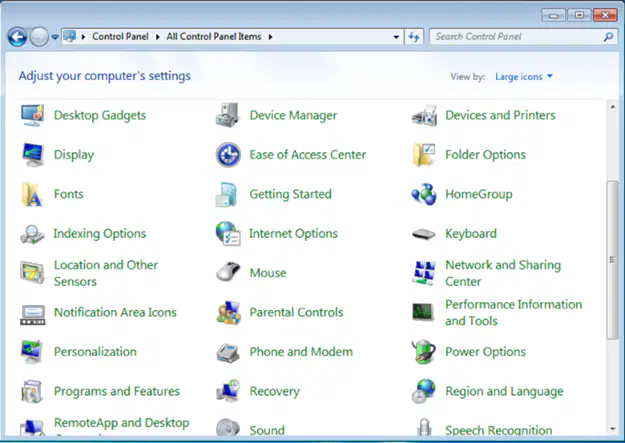Screen dimensions: 625x443
Task: Refresh the Control Panel view
Action: (414, 37)
